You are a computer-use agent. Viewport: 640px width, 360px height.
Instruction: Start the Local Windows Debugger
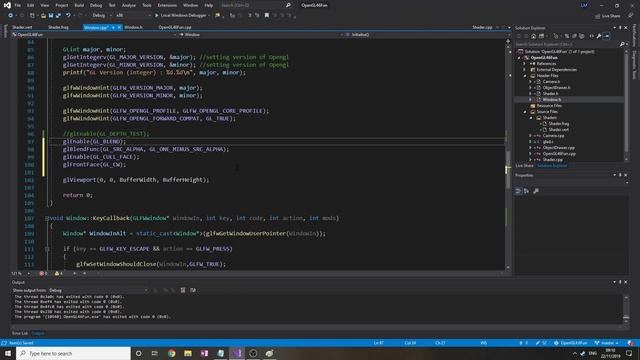tap(182, 16)
